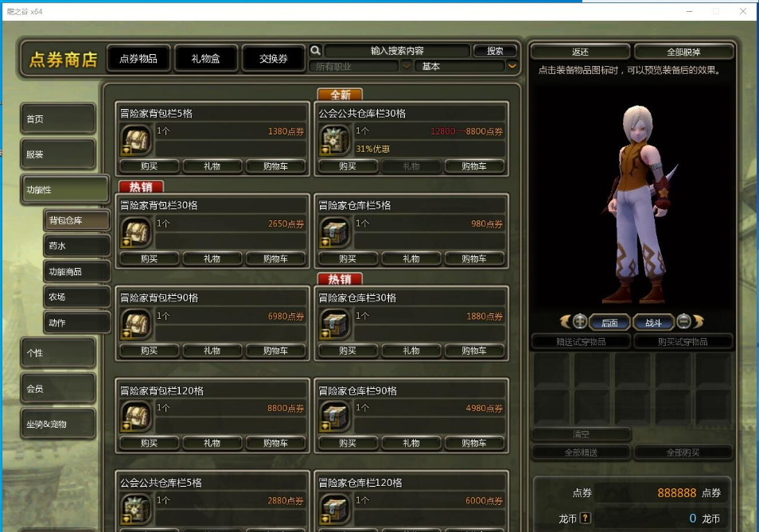The image size is (759, 532).
Task: Zoom in character preview with plus icon
Action: click(x=580, y=322)
